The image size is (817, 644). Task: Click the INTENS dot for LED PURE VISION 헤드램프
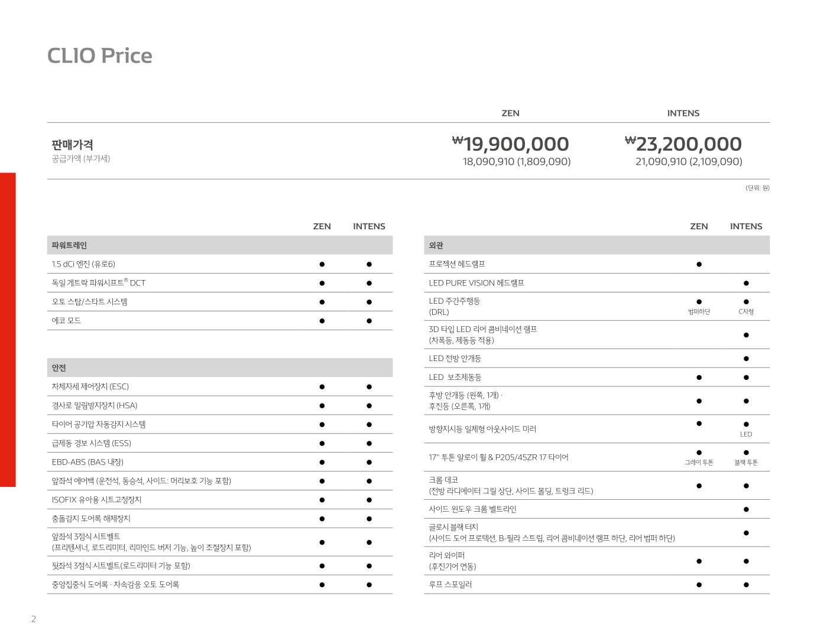(746, 283)
